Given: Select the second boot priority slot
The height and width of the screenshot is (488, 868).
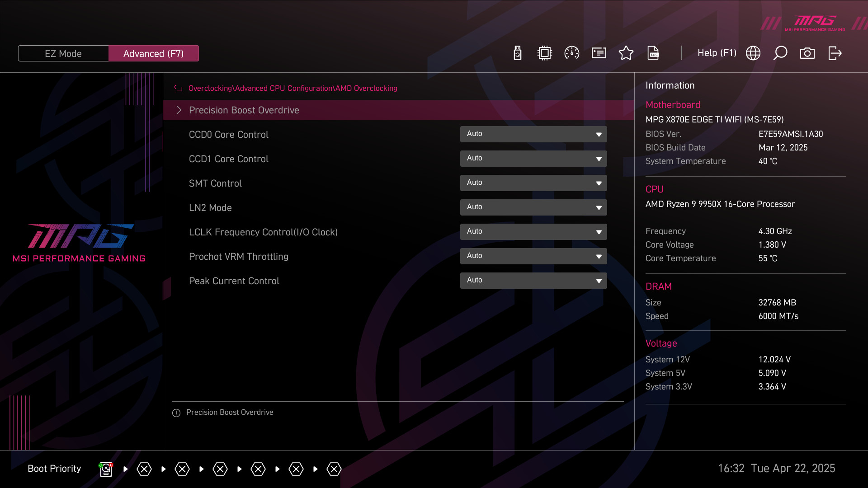Looking at the screenshot, I should click(x=144, y=469).
